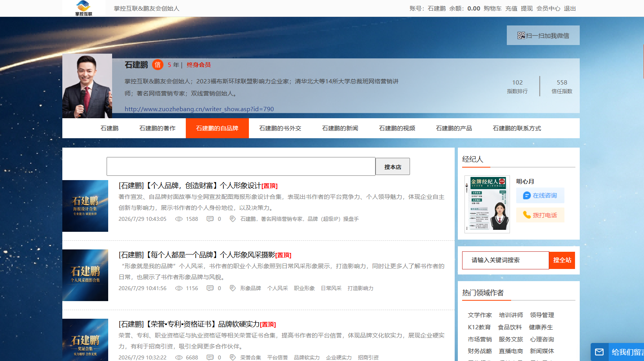This screenshot has height=361, width=644.
Task: Click the tag icon before 荣誉合集
Action: [232, 358]
